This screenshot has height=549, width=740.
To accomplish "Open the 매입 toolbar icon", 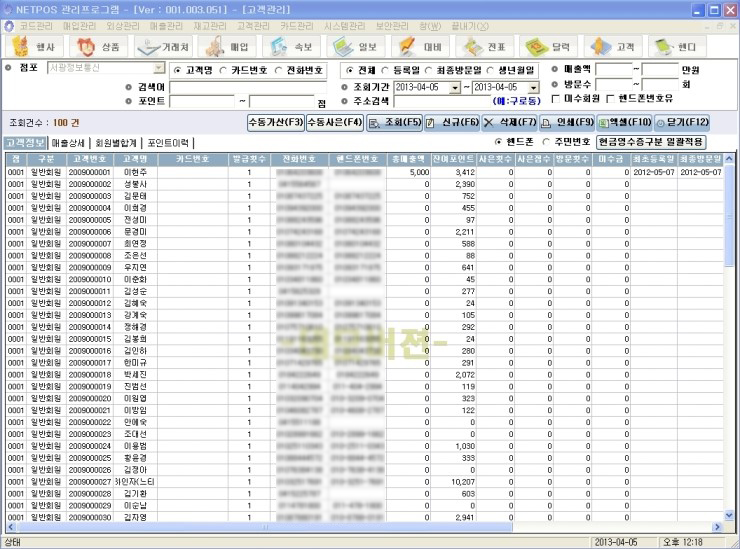I will 227,47.
